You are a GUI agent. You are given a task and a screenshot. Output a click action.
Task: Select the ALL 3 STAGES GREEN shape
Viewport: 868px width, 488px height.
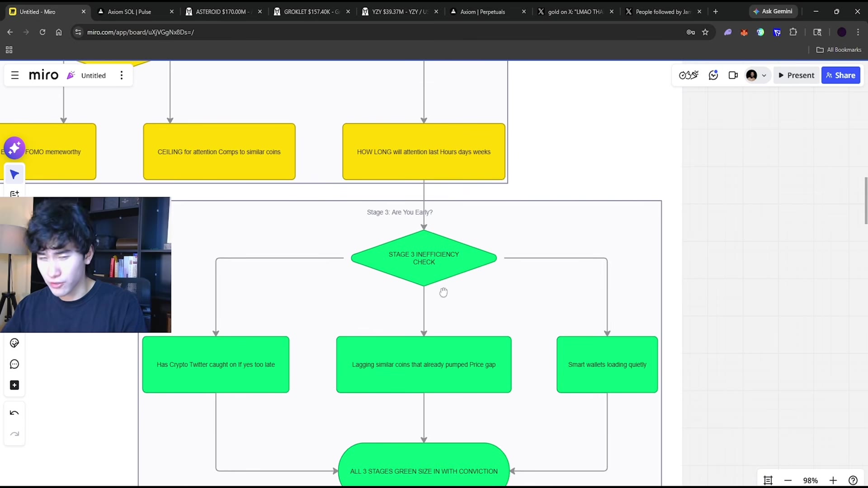tap(424, 465)
